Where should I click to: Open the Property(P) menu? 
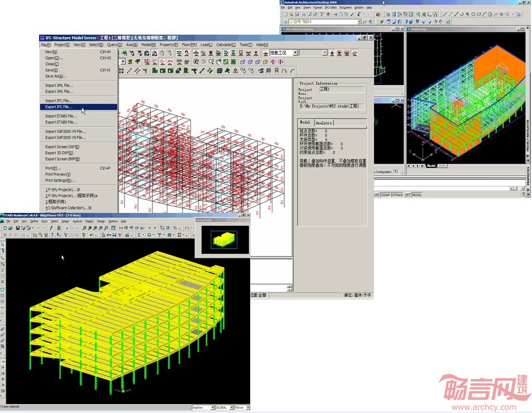[169, 45]
